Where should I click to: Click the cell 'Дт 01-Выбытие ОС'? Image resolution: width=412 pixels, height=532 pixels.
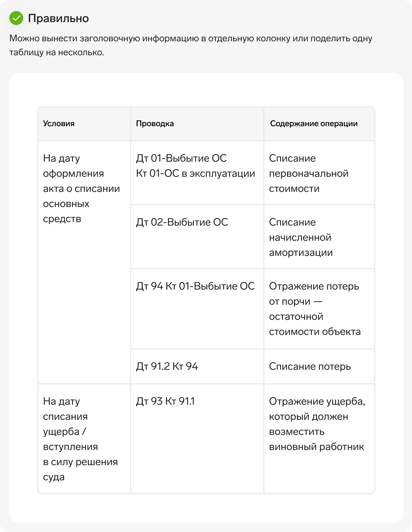pyautogui.click(x=197, y=173)
